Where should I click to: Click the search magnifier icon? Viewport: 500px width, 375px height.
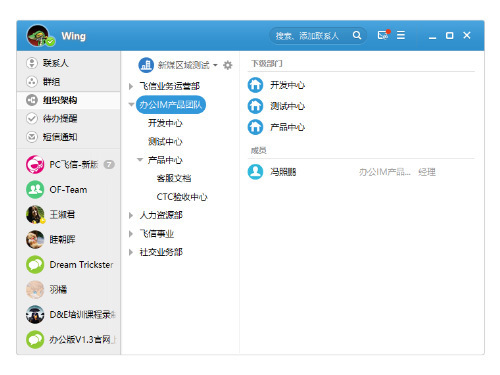coord(357,35)
